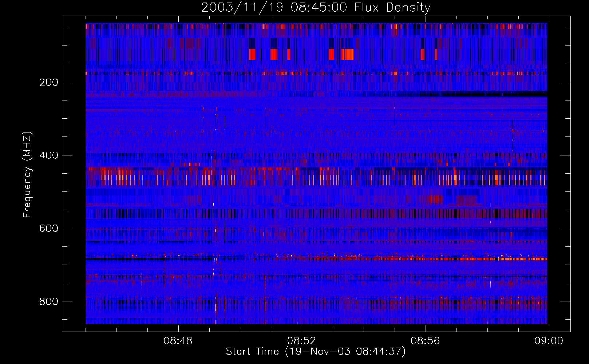Click the 600 frequency tick label
This screenshot has width=589, height=364.
[x=49, y=228]
